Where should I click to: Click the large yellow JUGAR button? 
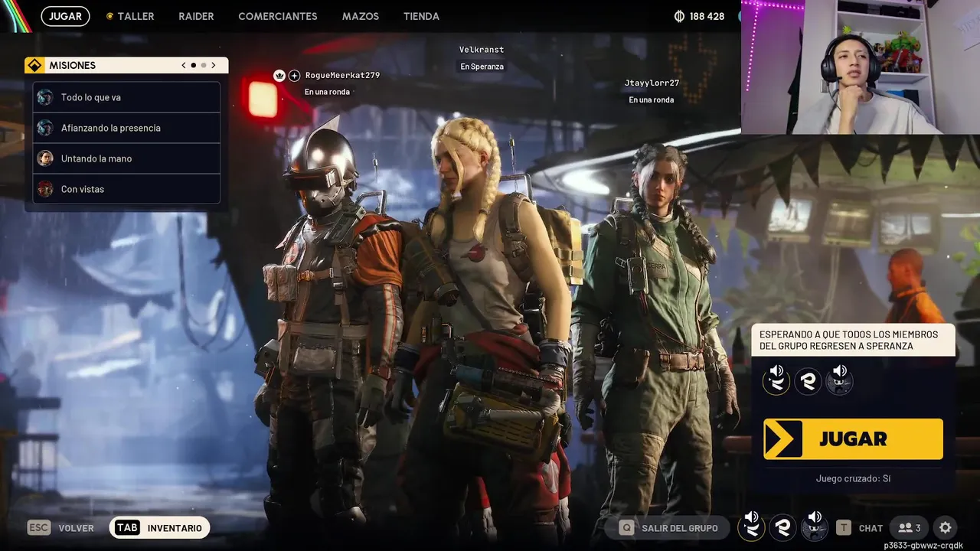[x=853, y=439]
